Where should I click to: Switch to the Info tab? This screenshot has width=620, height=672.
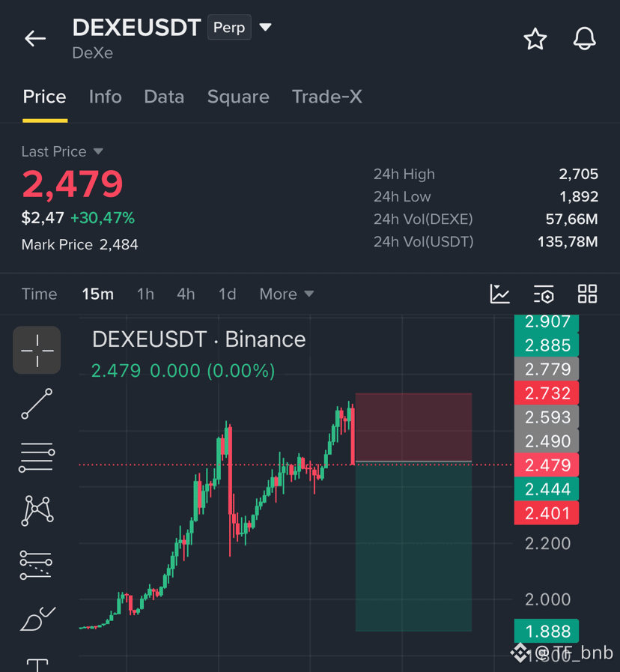[x=106, y=97]
